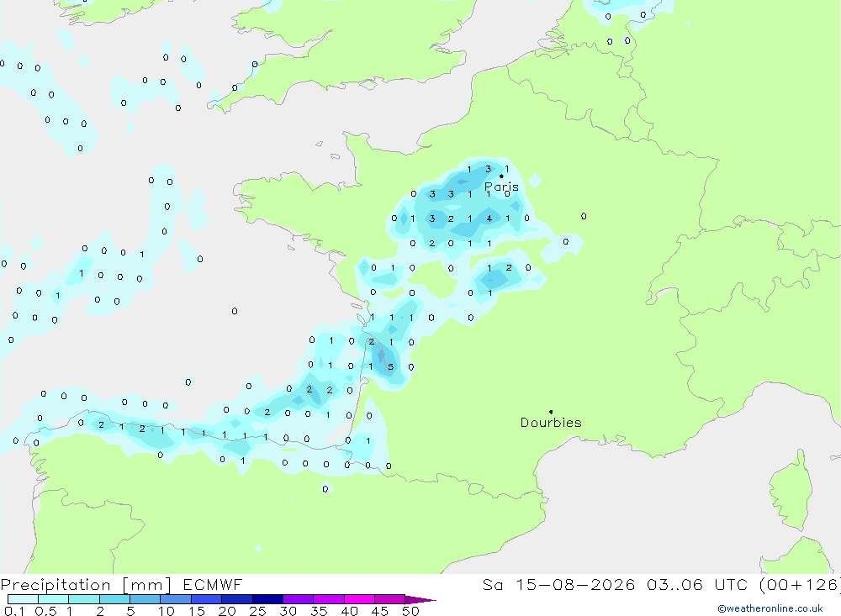Click the '25' legend scale label
This screenshot has width=841, height=616.
[258, 611]
